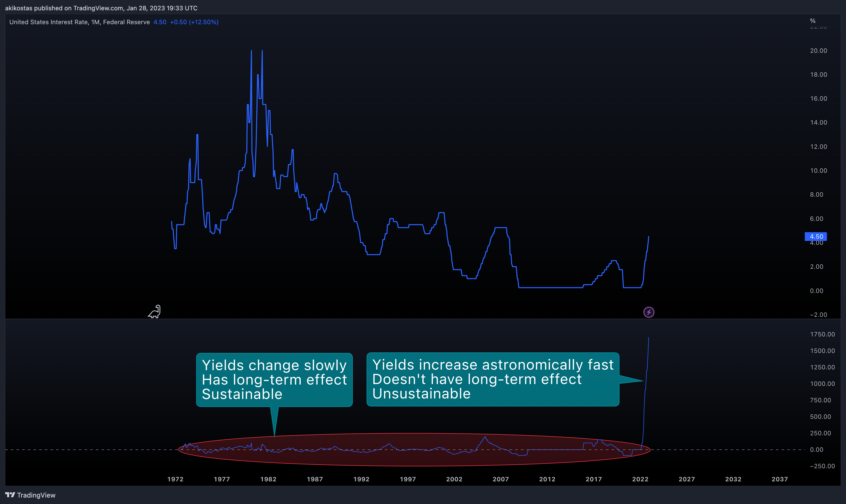This screenshot has width=846, height=504.
Task: Click the 2022 time axis label
Action: [640, 479]
